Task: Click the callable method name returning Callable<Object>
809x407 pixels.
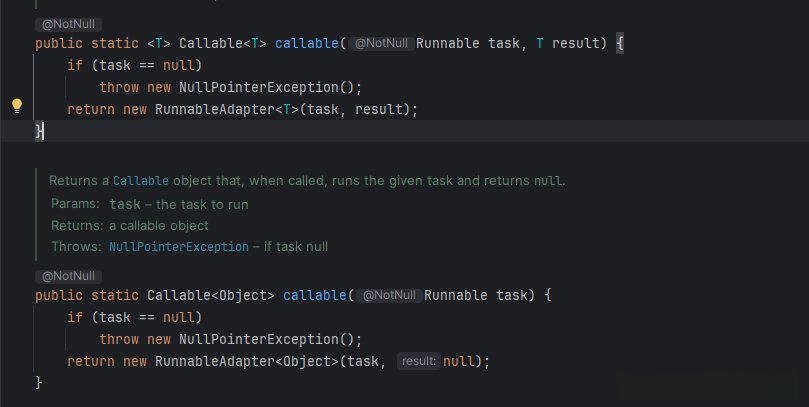Action: (x=315, y=296)
